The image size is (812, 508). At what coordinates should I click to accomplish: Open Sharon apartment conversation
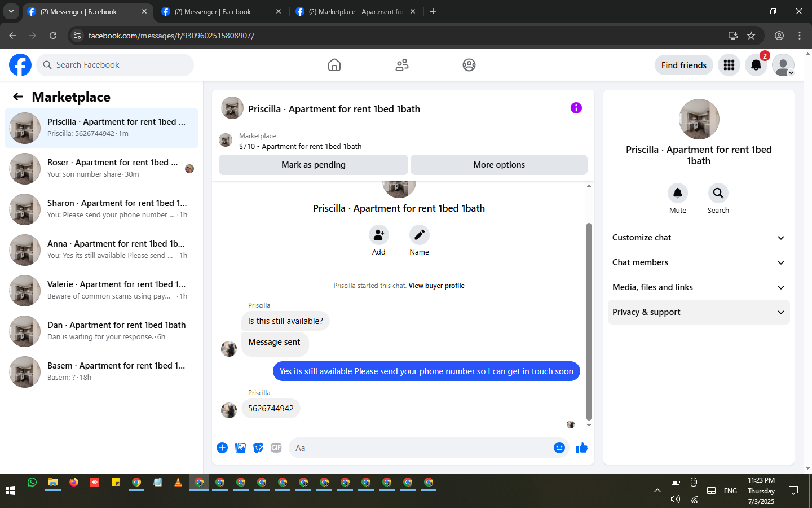pyautogui.click(x=101, y=209)
